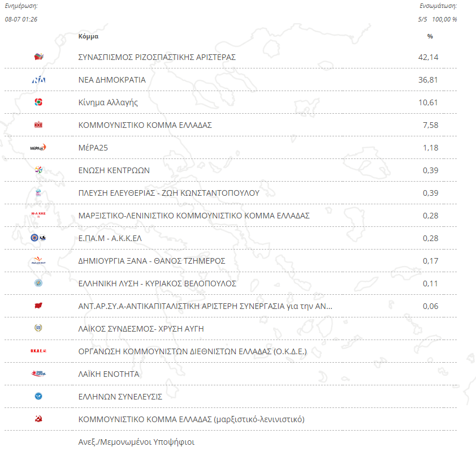The image size is (476, 451).
Task: Click the Ένωση Κεντρώων logo icon
Action: pyautogui.click(x=38, y=170)
